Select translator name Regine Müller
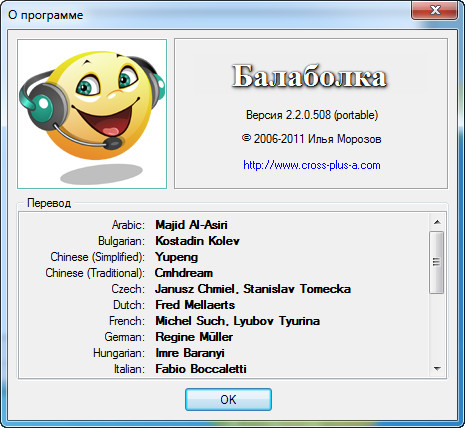Image resolution: width=465 pixels, height=428 pixels. (194, 337)
